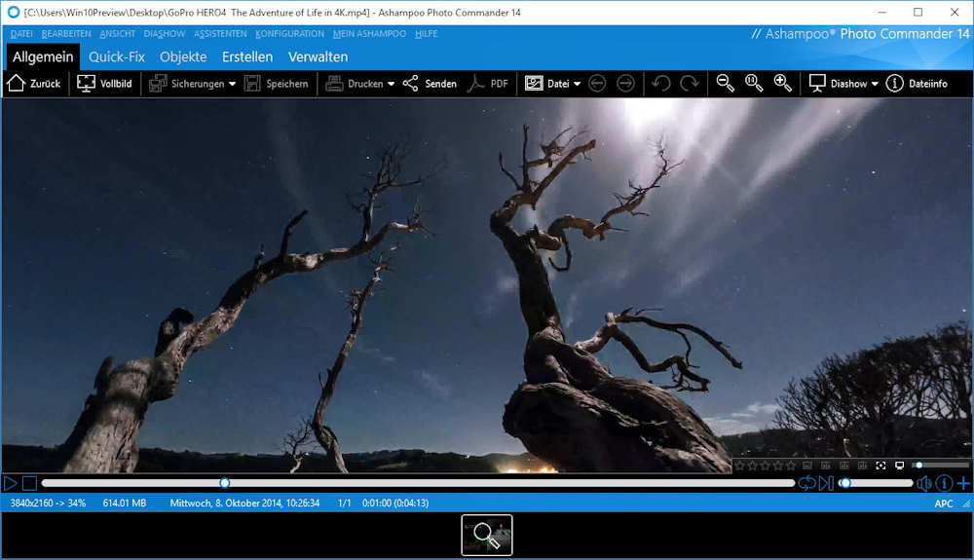This screenshot has height=560, width=974.
Task: Expand the Drucken dropdown menu
Action: click(391, 84)
